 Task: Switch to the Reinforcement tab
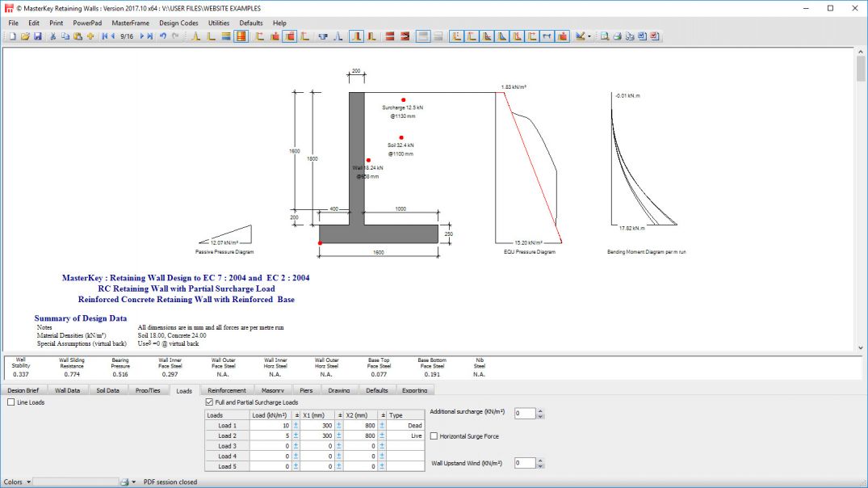click(226, 389)
